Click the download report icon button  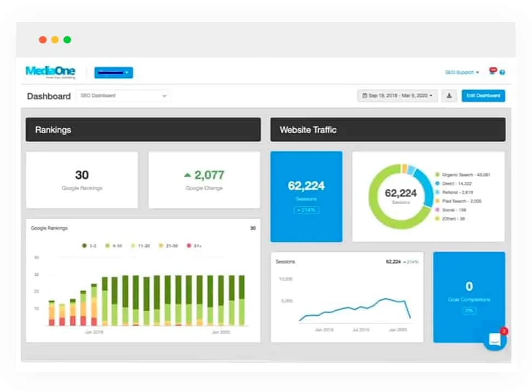pyautogui.click(x=449, y=96)
